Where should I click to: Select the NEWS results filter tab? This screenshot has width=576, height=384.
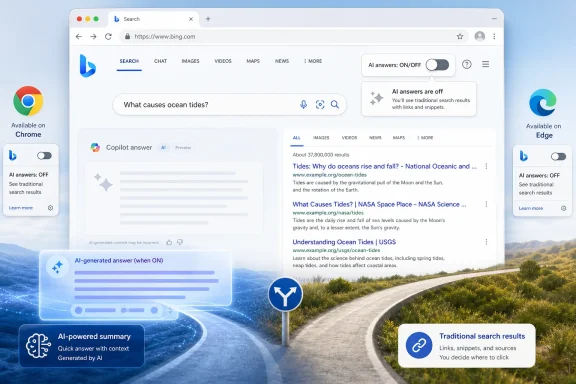pyautogui.click(x=375, y=138)
